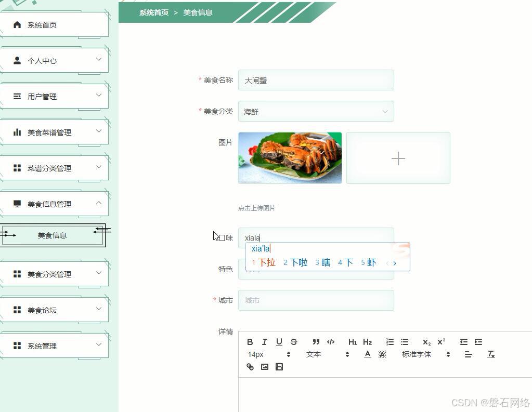Screen dimensions: 532x412
Task: Insert an image via the editor toolbar
Action: pyautogui.click(x=265, y=367)
